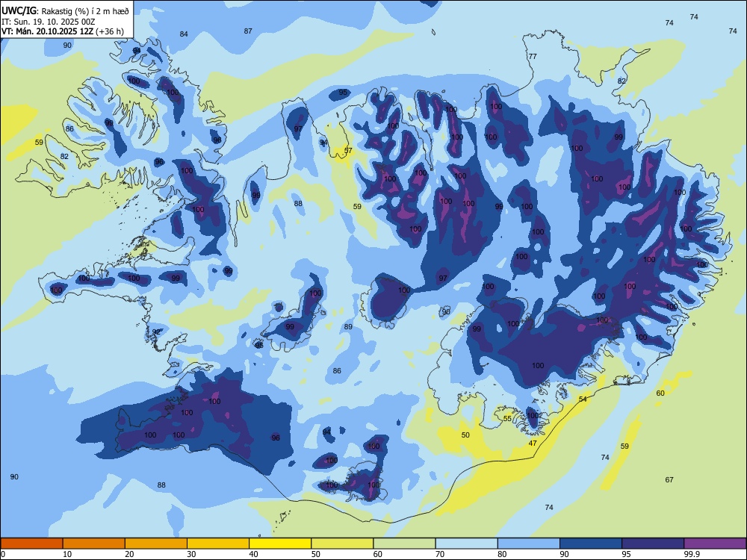
Task: Click the map value '67' over the sea
Action: click(x=669, y=479)
